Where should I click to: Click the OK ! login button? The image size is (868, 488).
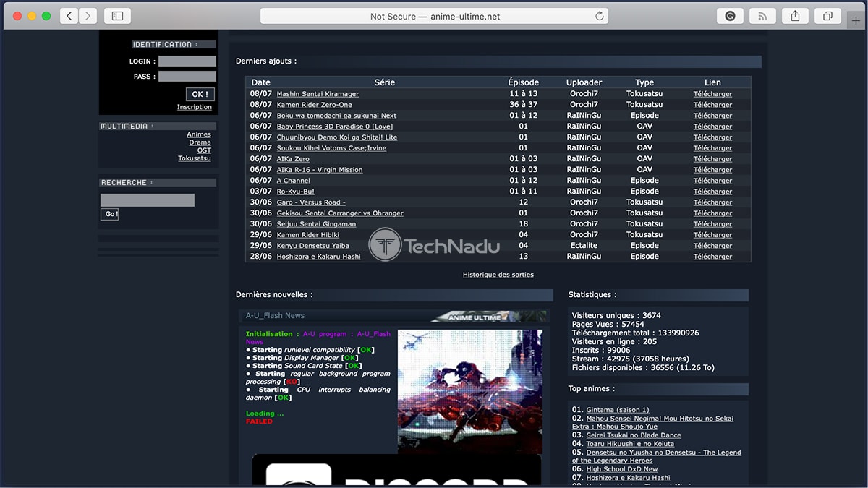point(200,94)
